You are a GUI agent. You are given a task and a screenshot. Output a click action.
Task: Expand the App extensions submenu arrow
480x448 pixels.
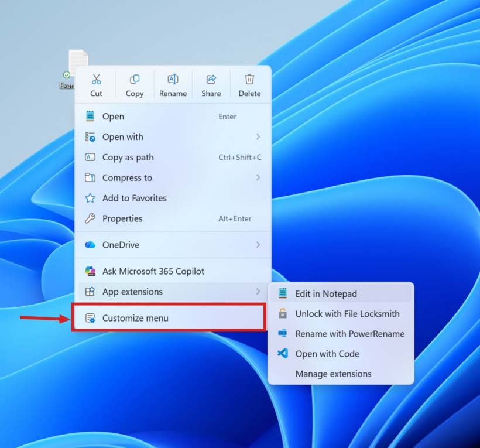point(258,292)
